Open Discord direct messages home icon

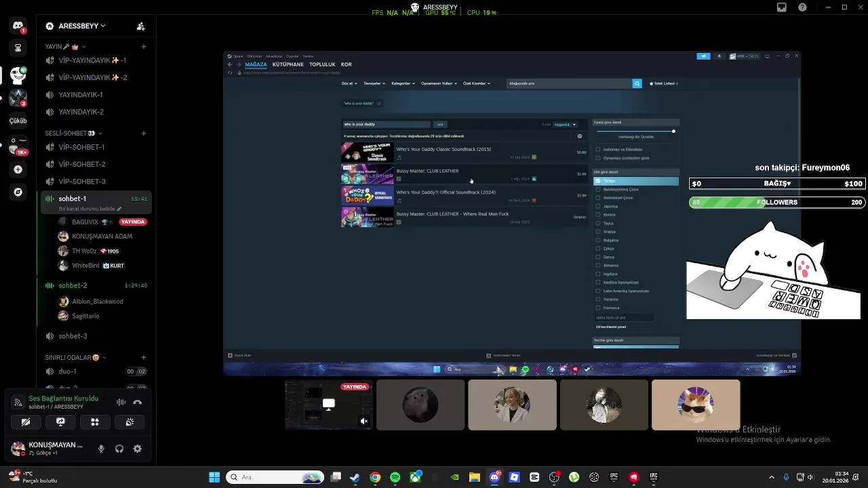[18, 26]
